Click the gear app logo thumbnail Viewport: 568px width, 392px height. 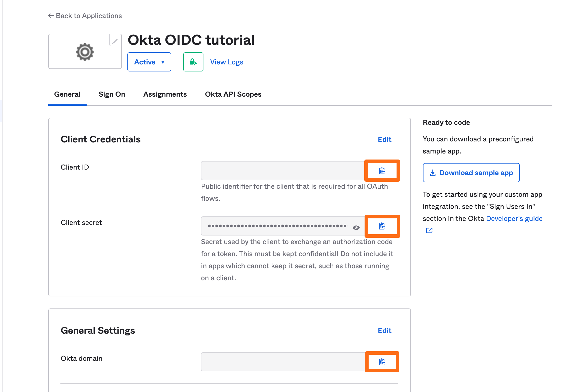[85, 52]
